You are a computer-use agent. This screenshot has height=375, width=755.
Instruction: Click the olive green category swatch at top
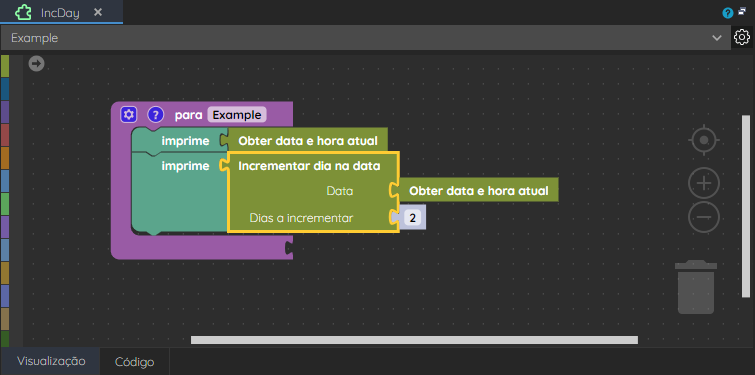click(5, 66)
